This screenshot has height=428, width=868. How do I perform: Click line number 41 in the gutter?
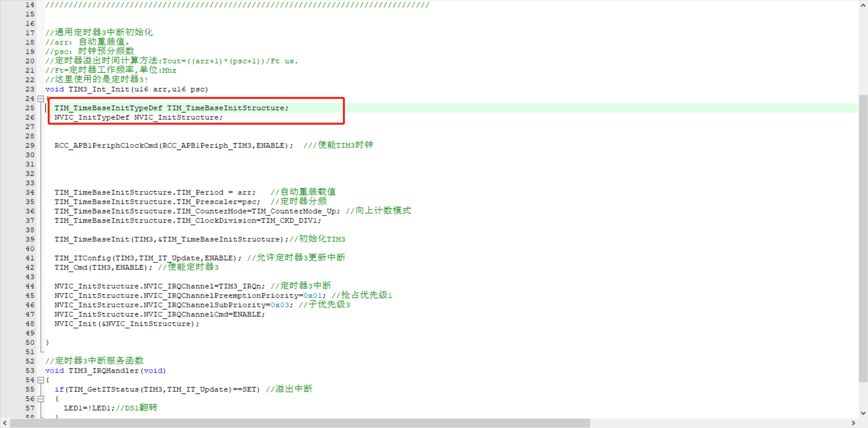(x=30, y=258)
